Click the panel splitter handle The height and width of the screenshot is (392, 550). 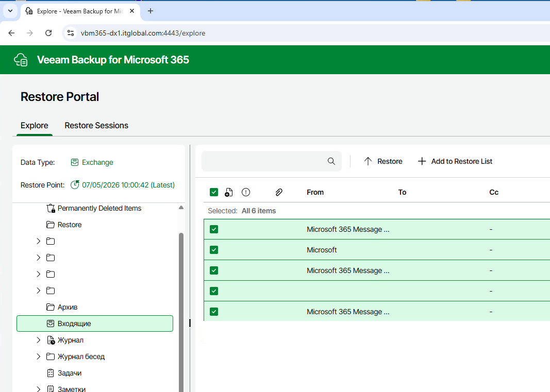pos(190,323)
